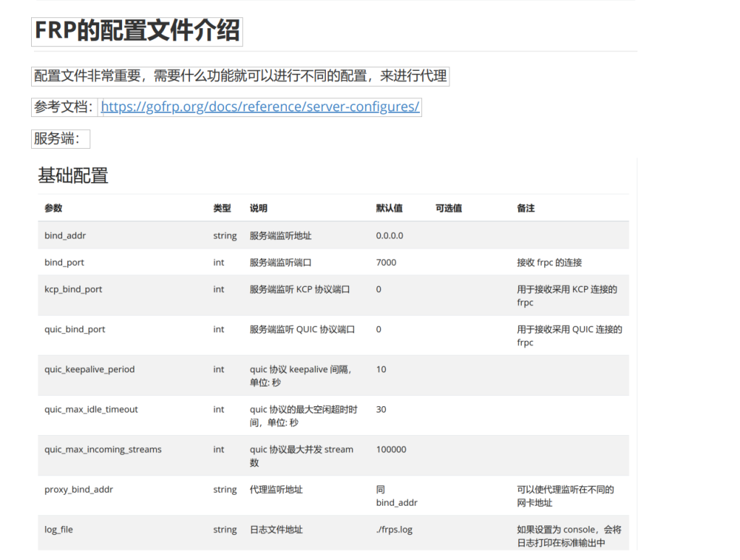Image resolution: width=740 pixels, height=560 pixels.
Task: Select the 配置文件非常重要 paragraph text
Action: 241,76
